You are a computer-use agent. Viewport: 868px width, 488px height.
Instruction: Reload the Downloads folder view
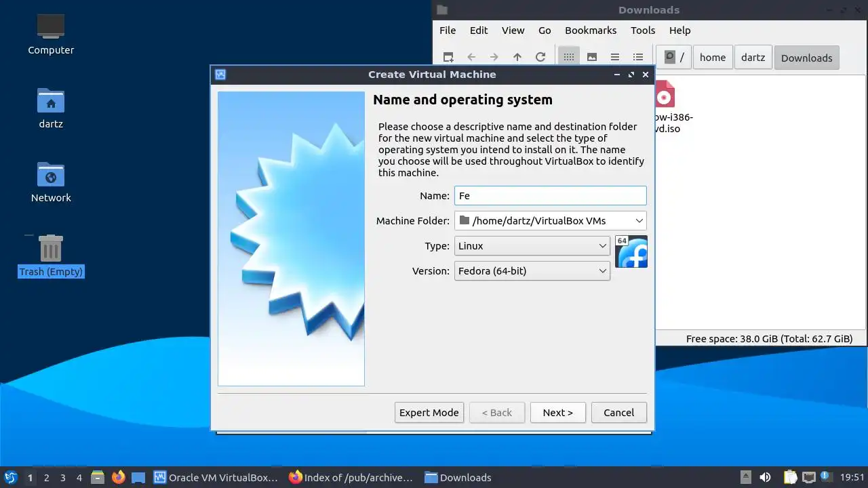(540, 58)
